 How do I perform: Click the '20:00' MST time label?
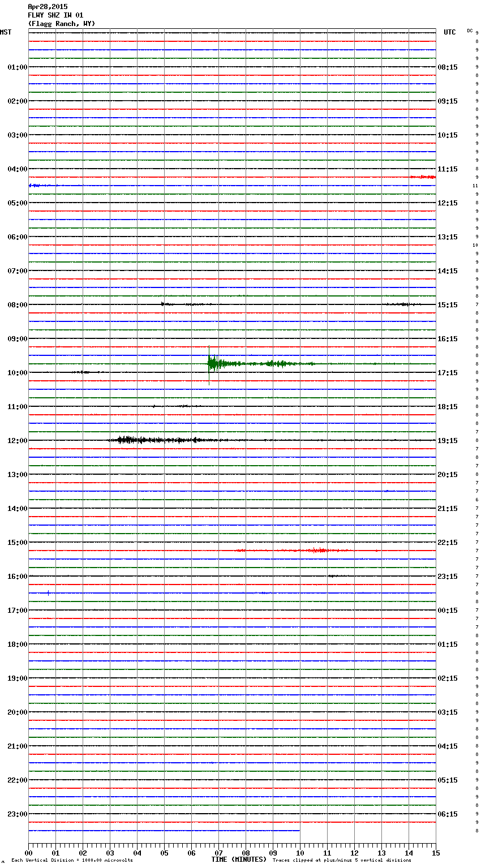pyautogui.click(x=18, y=712)
